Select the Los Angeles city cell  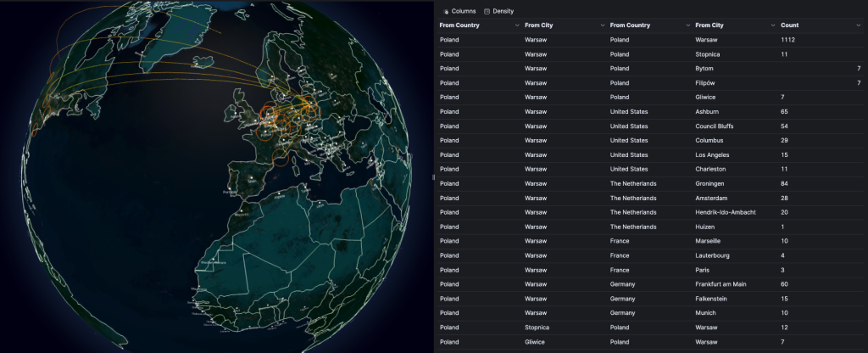coord(712,155)
